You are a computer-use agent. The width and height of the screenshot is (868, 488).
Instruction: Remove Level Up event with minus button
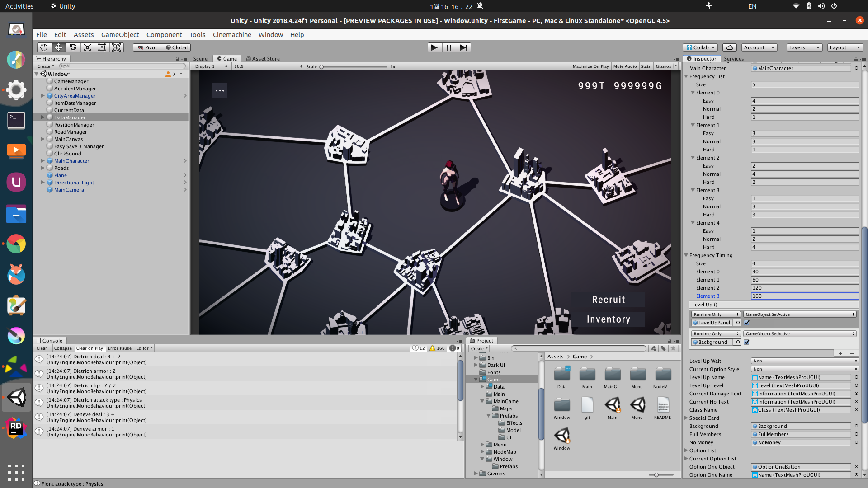852,353
